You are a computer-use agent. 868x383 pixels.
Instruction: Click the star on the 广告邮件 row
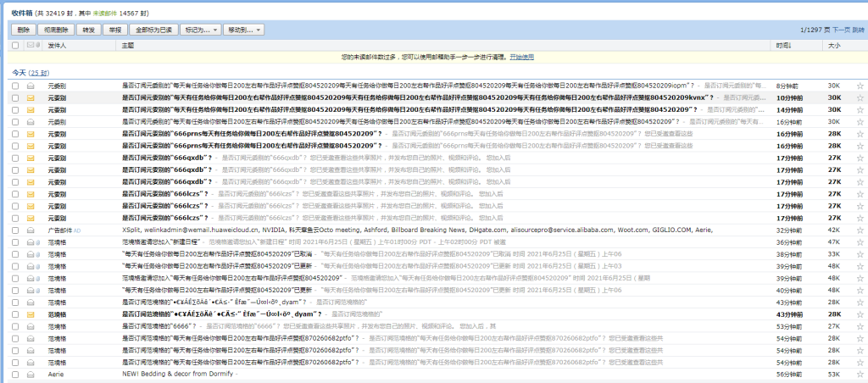(860, 230)
